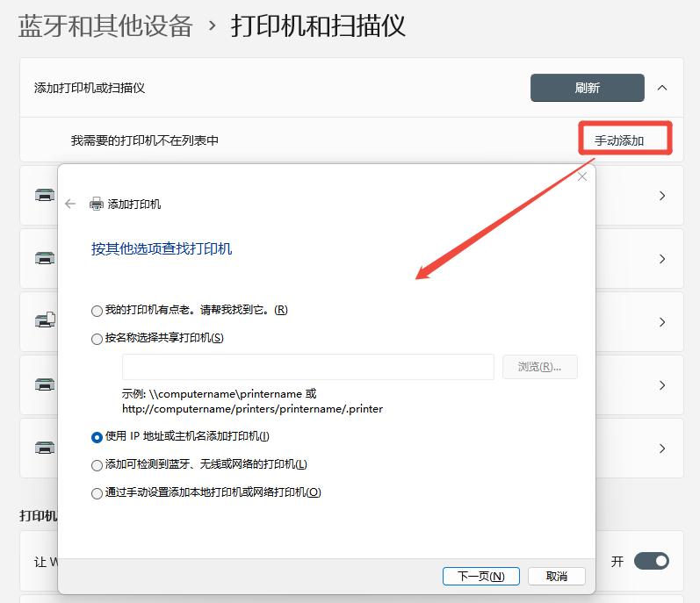
Task: Open fourth printer entry chevron in list
Action: (x=662, y=385)
